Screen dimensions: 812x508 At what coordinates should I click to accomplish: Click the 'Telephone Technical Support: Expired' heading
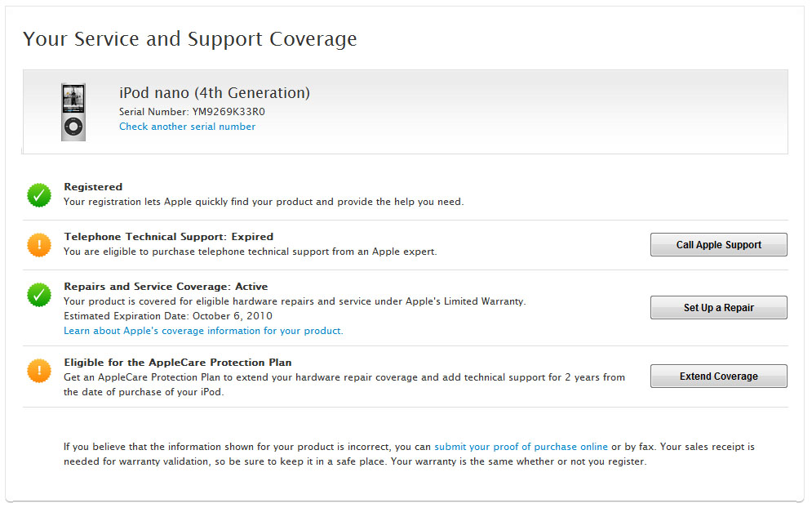tap(168, 236)
